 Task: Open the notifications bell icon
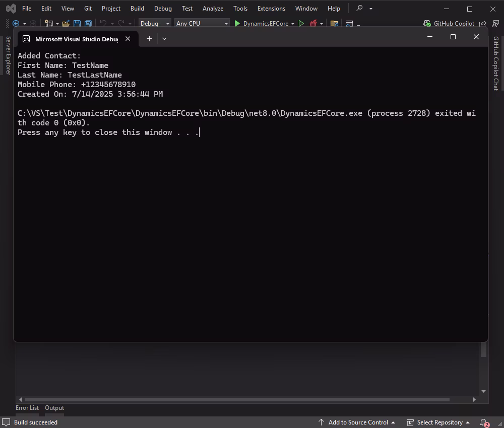484,422
